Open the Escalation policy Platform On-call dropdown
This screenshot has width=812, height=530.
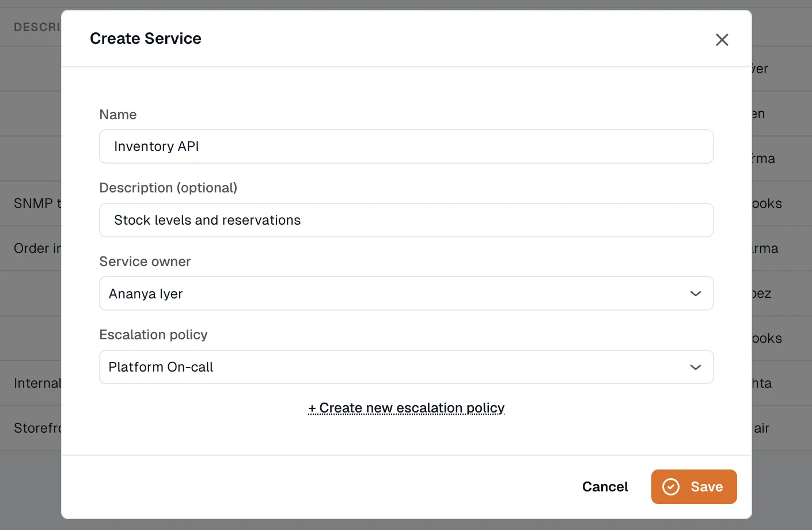coord(406,367)
